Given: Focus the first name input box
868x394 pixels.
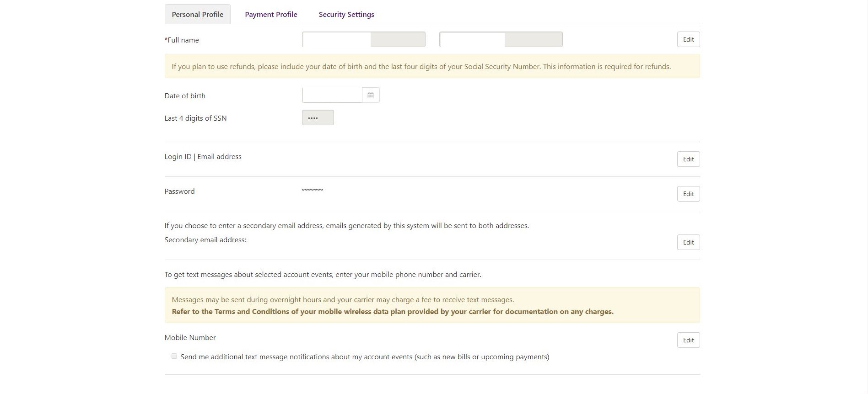Looking at the screenshot, I should [x=363, y=39].
